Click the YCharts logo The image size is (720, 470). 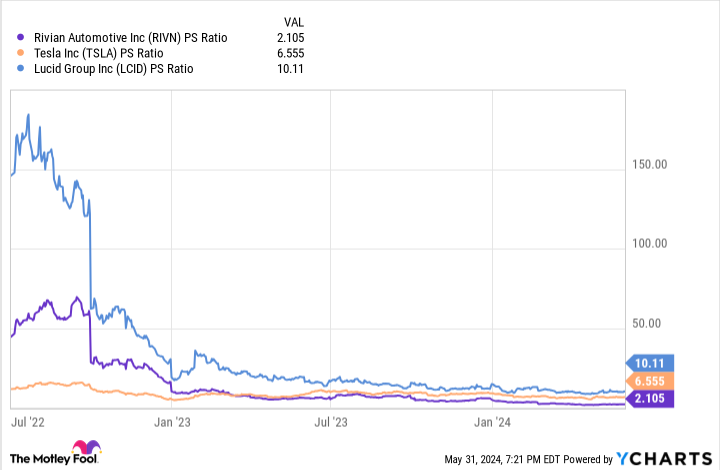tap(664, 459)
